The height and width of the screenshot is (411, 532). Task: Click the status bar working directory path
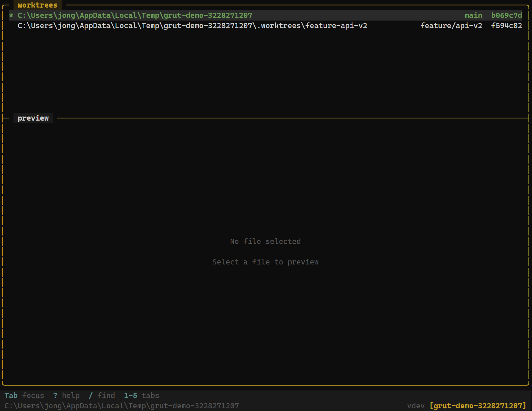tap(122, 406)
